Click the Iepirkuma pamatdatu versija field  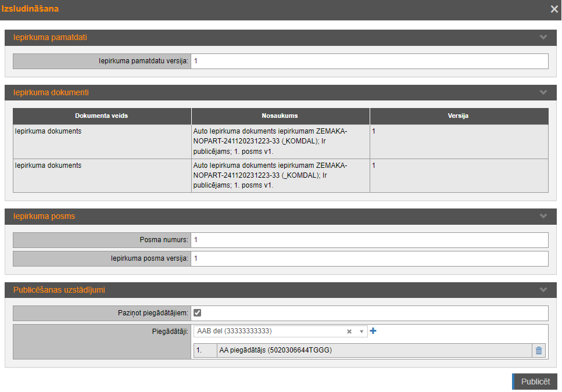pos(369,61)
